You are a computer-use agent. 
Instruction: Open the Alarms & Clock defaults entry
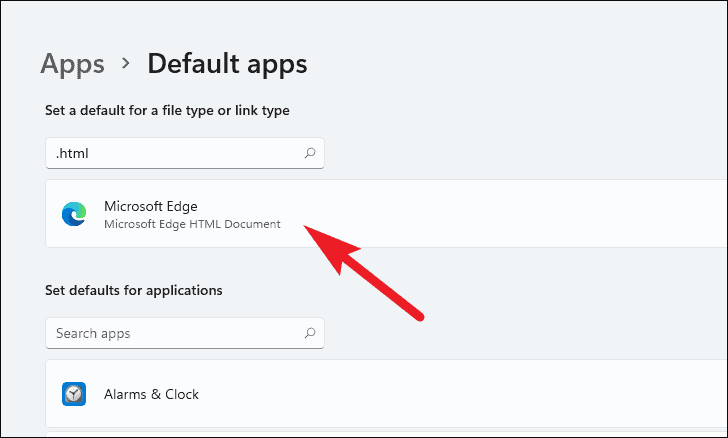[x=386, y=393]
